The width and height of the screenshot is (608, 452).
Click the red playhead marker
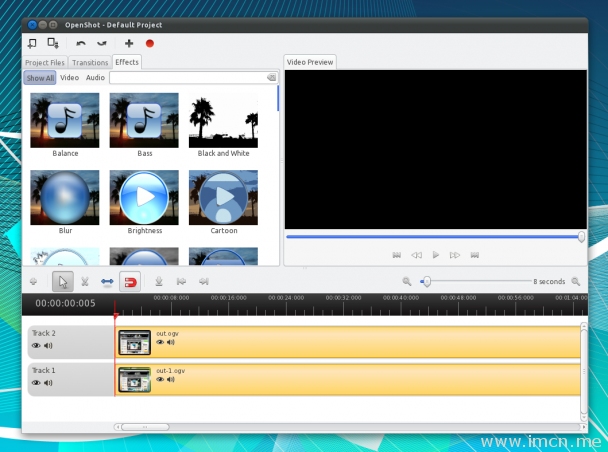(x=115, y=316)
